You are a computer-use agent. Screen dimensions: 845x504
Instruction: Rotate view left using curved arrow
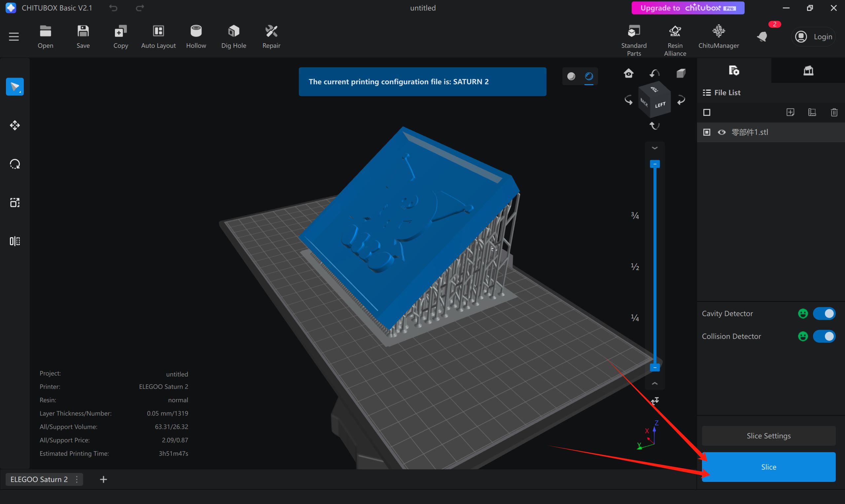(628, 100)
